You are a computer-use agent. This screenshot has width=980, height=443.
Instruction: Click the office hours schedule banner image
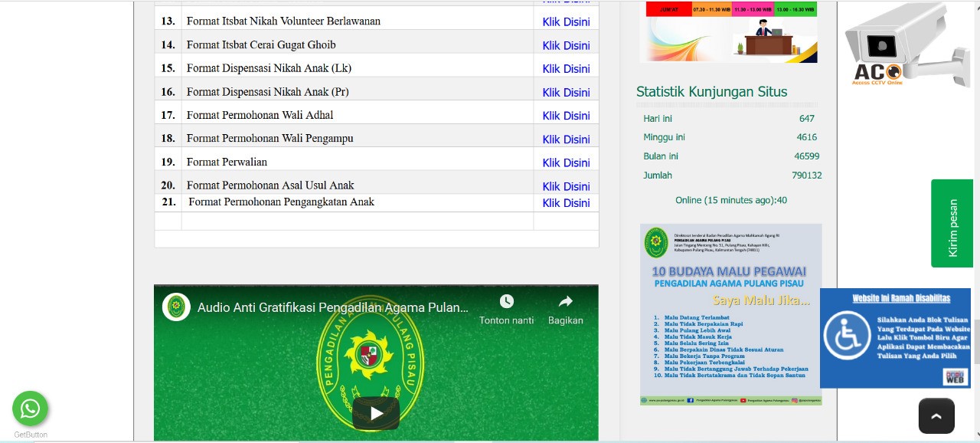click(x=730, y=32)
